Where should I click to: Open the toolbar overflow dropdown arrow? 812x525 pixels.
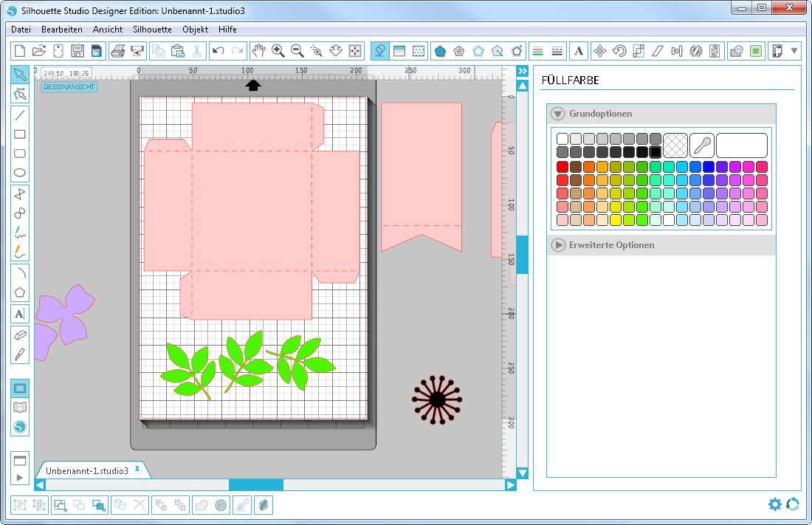pos(794,51)
